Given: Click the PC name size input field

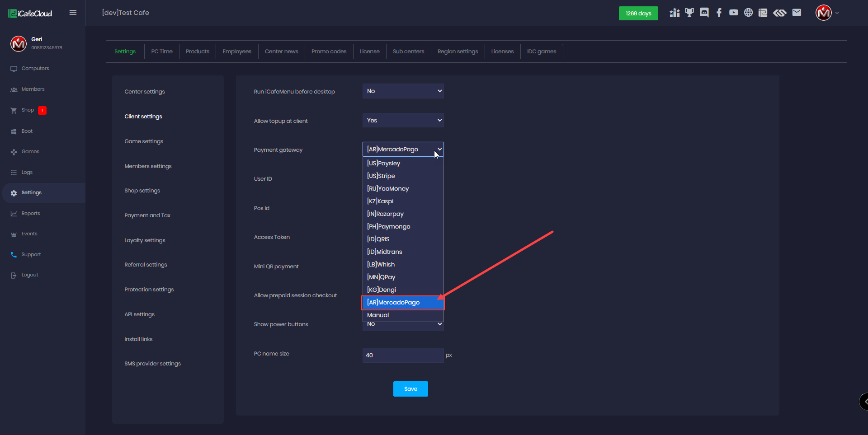Looking at the screenshot, I should click(403, 355).
